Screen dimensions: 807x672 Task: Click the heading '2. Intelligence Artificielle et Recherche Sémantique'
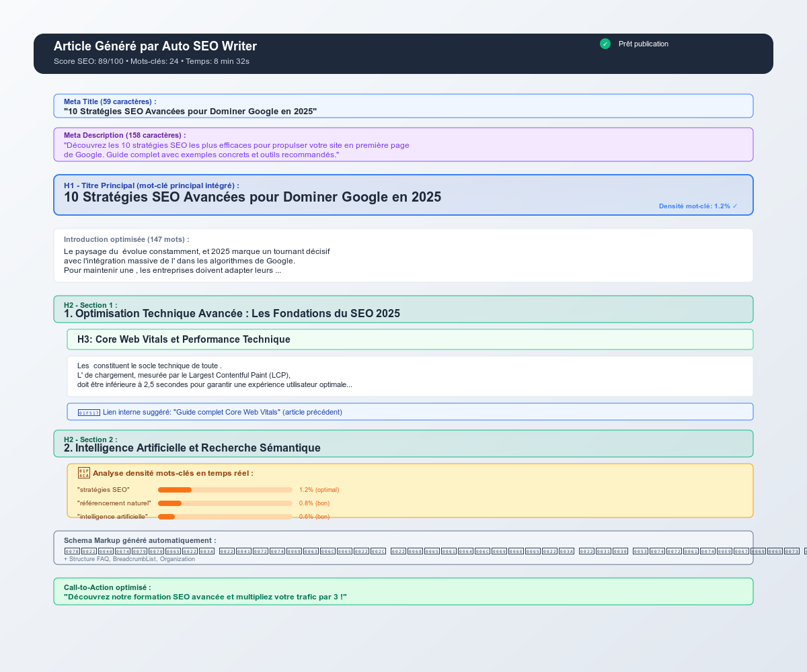click(x=192, y=448)
